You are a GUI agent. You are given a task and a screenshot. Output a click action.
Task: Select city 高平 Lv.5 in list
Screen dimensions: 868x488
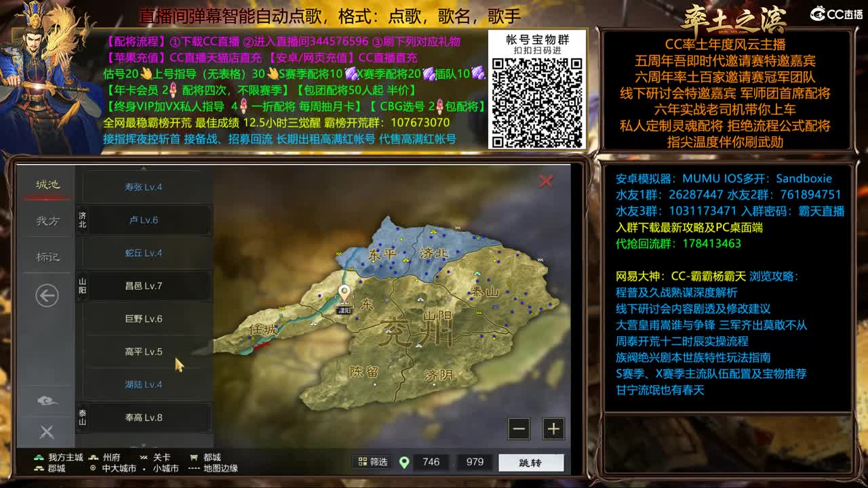[x=143, y=352]
